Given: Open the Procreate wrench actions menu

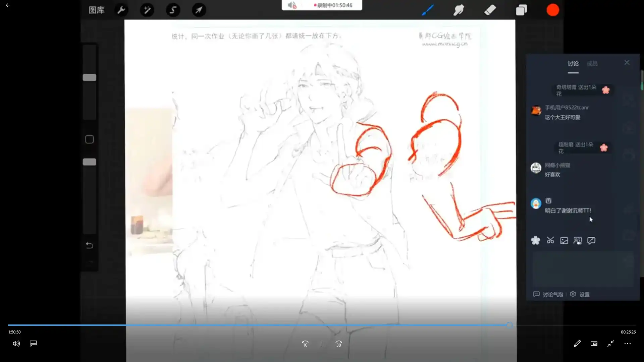Looking at the screenshot, I should click(121, 10).
